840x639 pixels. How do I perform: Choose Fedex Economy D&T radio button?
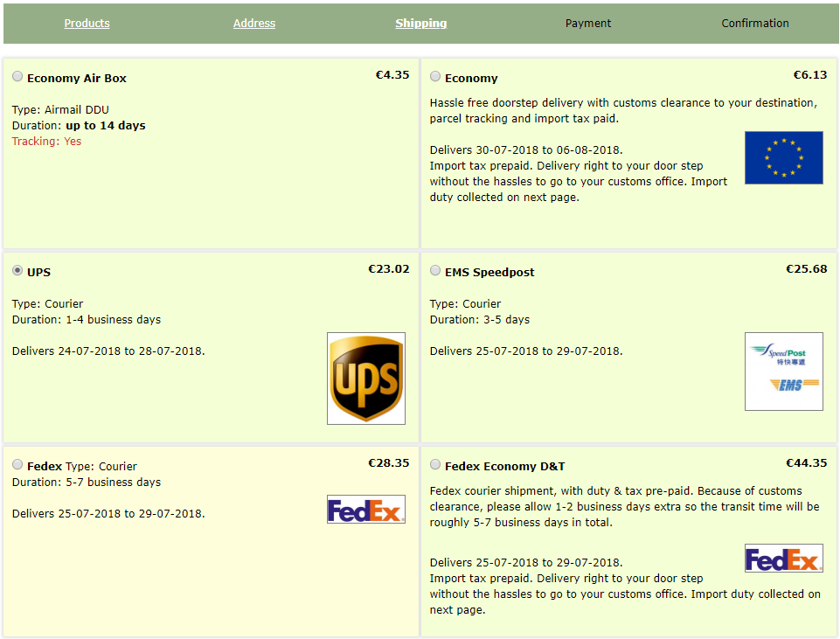[x=435, y=464]
